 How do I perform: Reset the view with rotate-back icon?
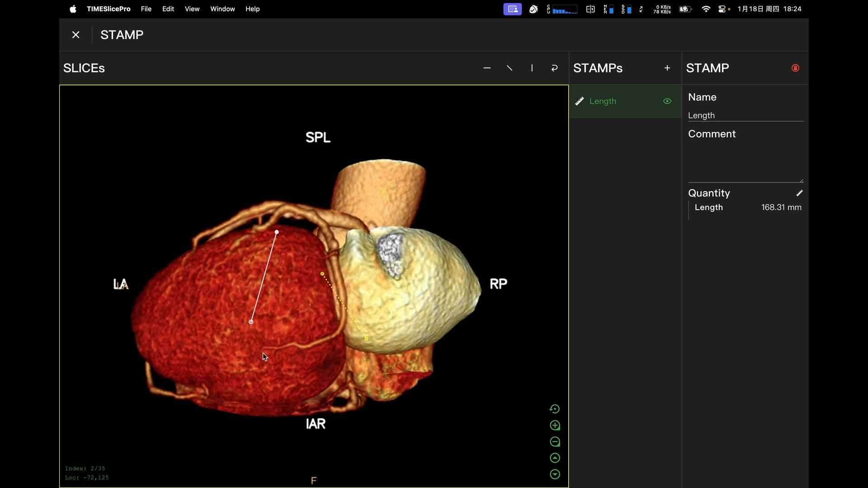(555, 409)
